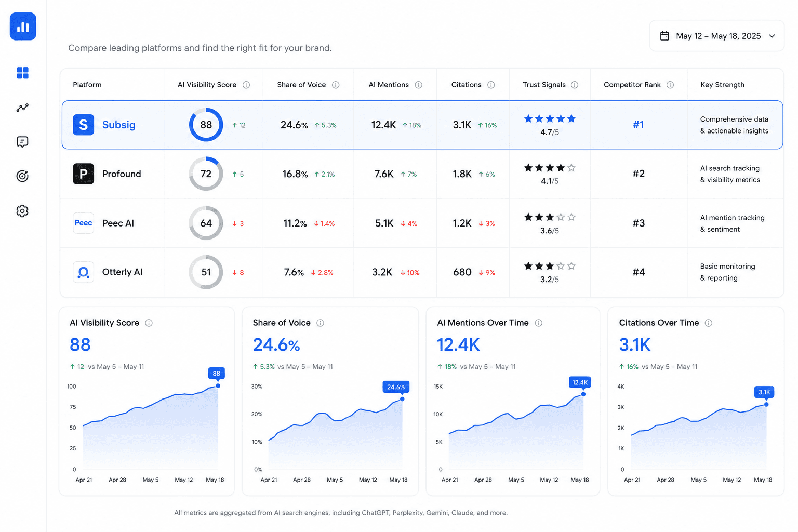This screenshot has width=798, height=532.
Task: Click the large 3.1K citations value
Action: pos(635,344)
